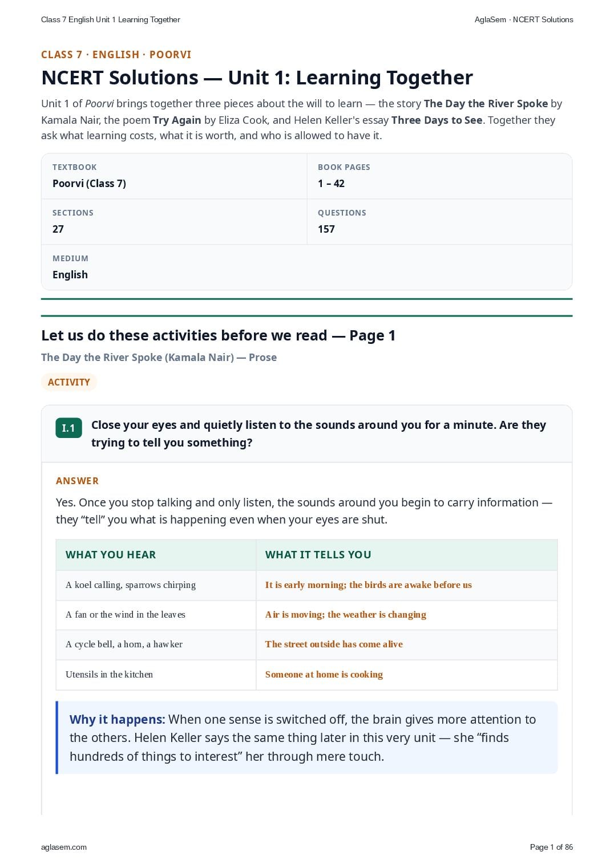Screen dimensions: 614x868
Task: Click 'Someone at home is cooking' cell
Action: (407, 675)
